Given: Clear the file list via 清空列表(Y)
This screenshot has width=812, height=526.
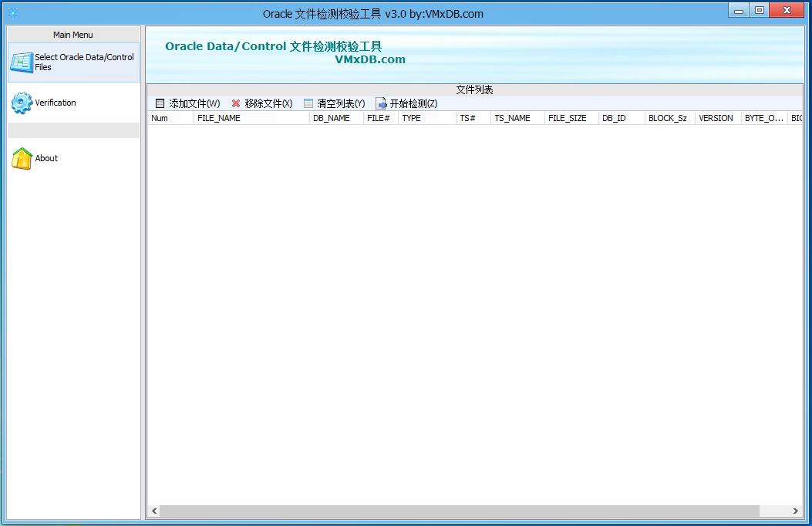Looking at the screenshot, I should tap(336, 103).
